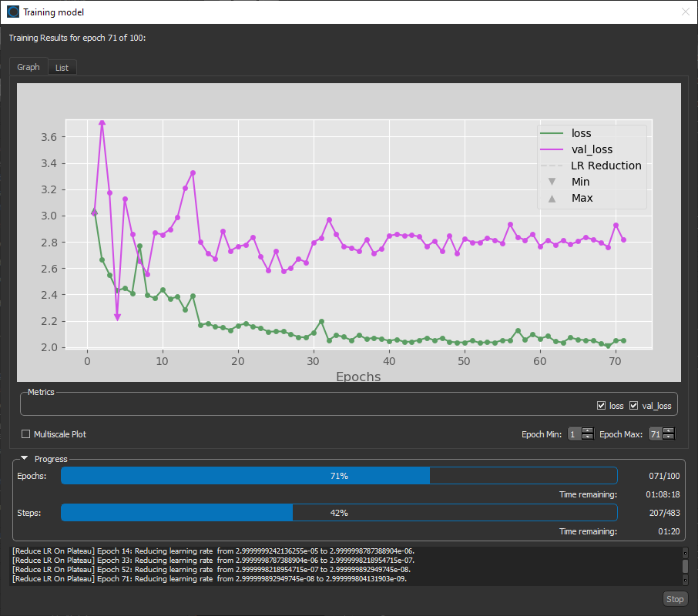Increase the Epoch Min value with up arrow
Viewport: 698px width, 616px height.
(x=588, y=430)
